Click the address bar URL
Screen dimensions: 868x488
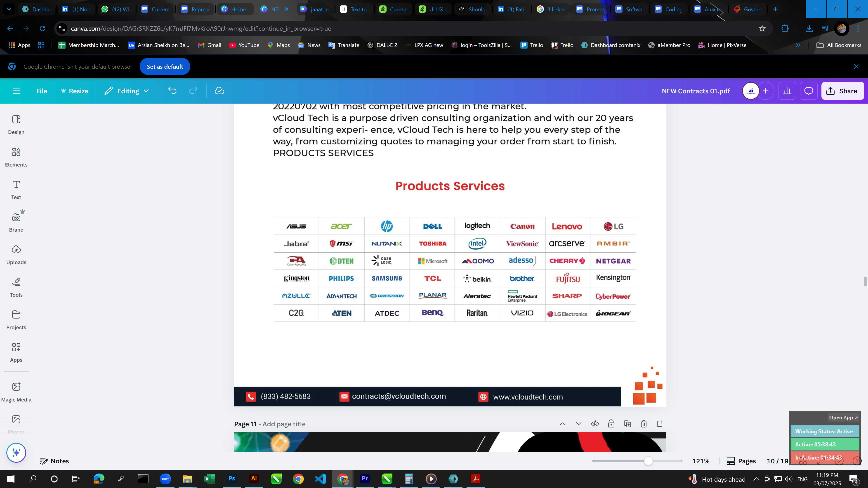click(201, 29)
